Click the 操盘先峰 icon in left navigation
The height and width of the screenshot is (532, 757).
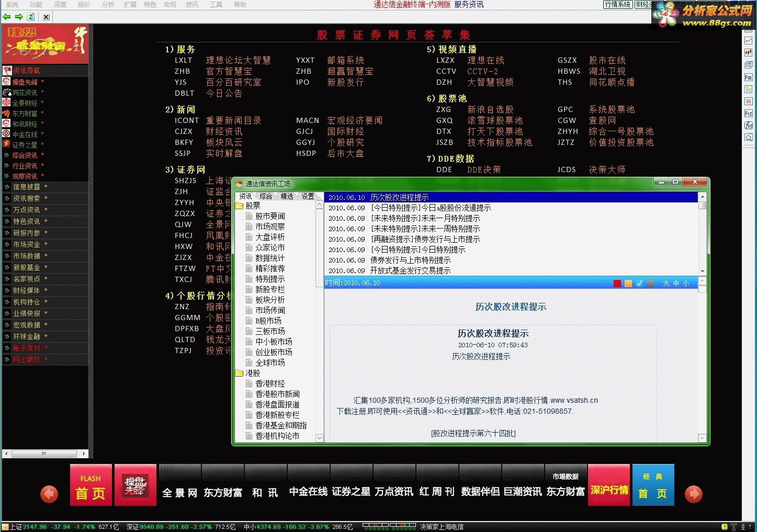coord(6,82)
